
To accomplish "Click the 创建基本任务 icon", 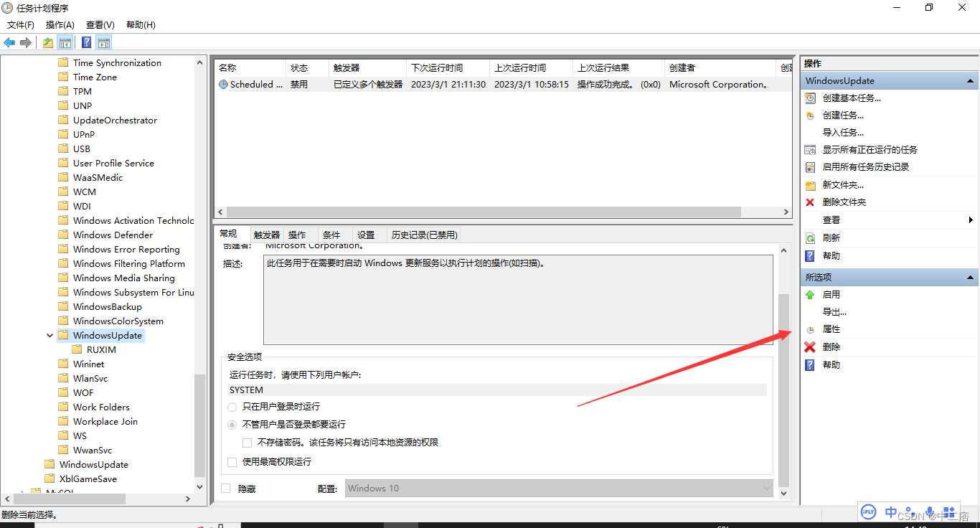I will point(810,98).
